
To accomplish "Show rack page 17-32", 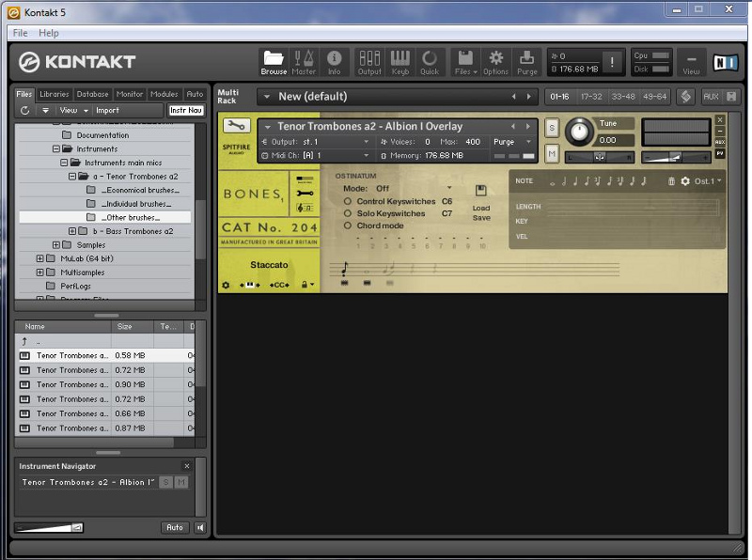I will [x=591, y=97].
